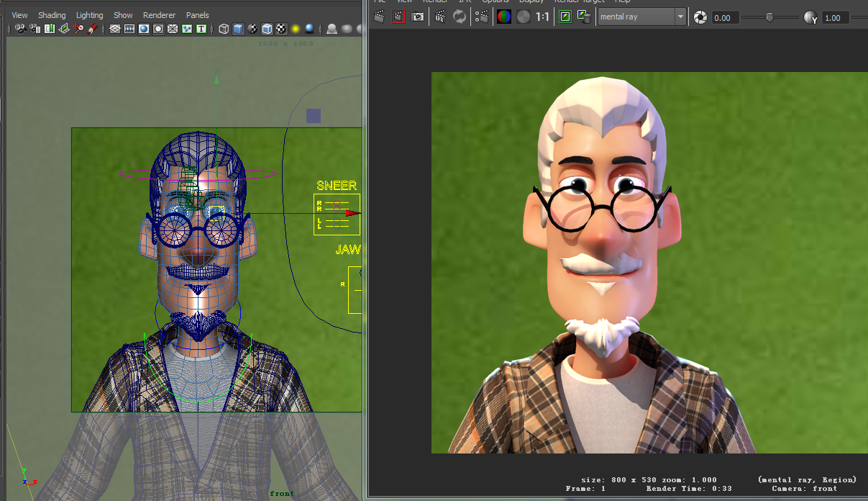Click the SNEER slider control box

pos(337,214)
